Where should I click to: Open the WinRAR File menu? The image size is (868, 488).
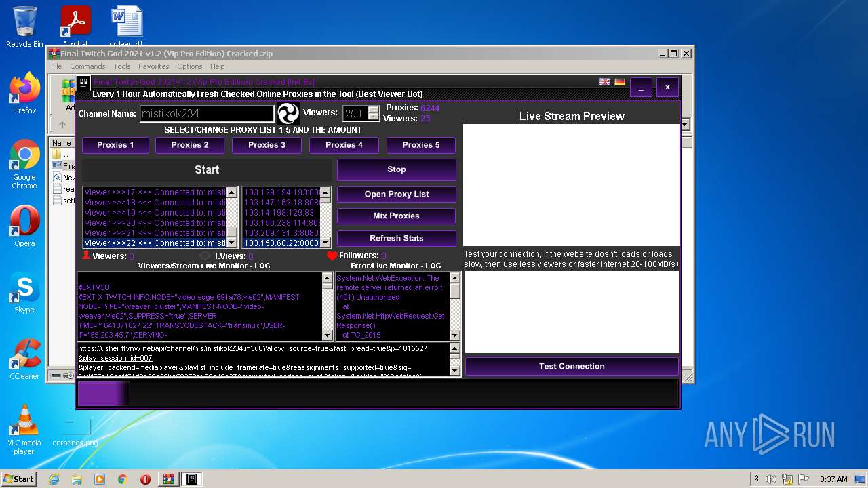click(x=56, y=66)
